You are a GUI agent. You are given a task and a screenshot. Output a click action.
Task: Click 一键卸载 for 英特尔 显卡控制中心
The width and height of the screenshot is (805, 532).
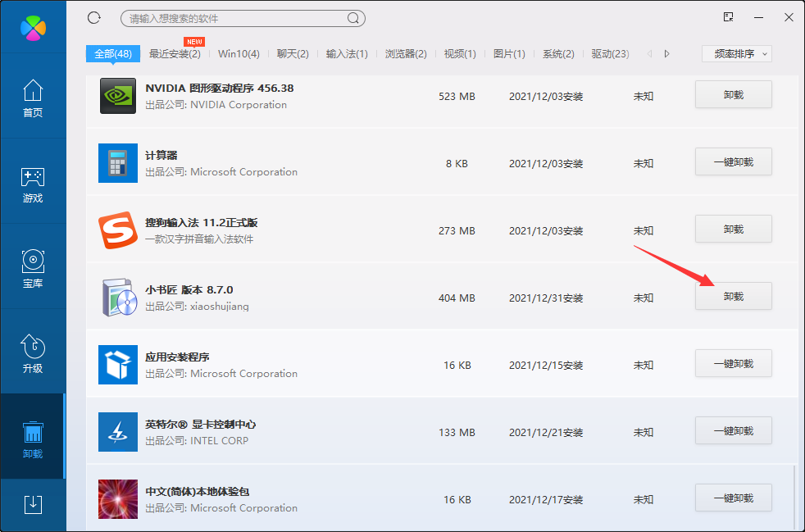pos(734,431)
